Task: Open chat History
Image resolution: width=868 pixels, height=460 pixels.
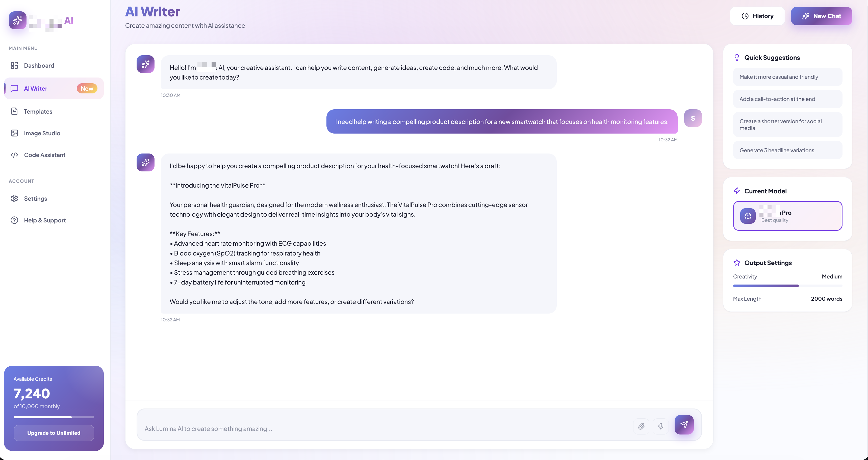Action: pos(757,16)
